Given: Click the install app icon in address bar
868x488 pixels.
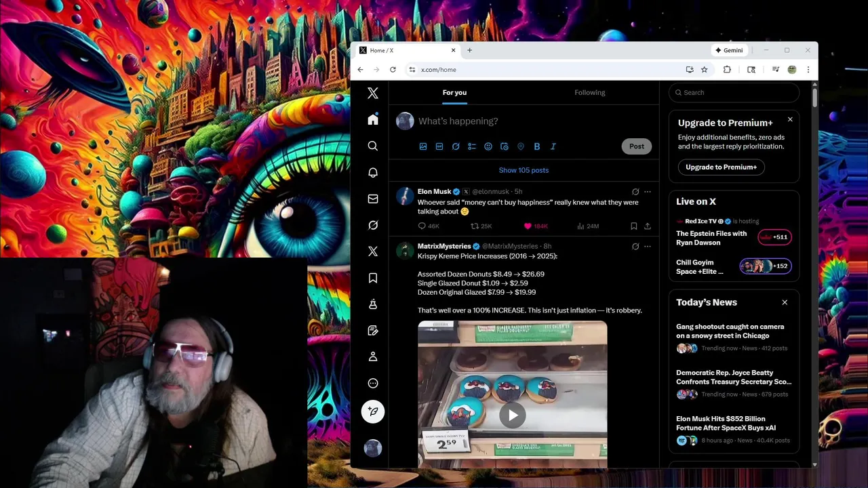Looking at the screenshot, I should point(690,70).
